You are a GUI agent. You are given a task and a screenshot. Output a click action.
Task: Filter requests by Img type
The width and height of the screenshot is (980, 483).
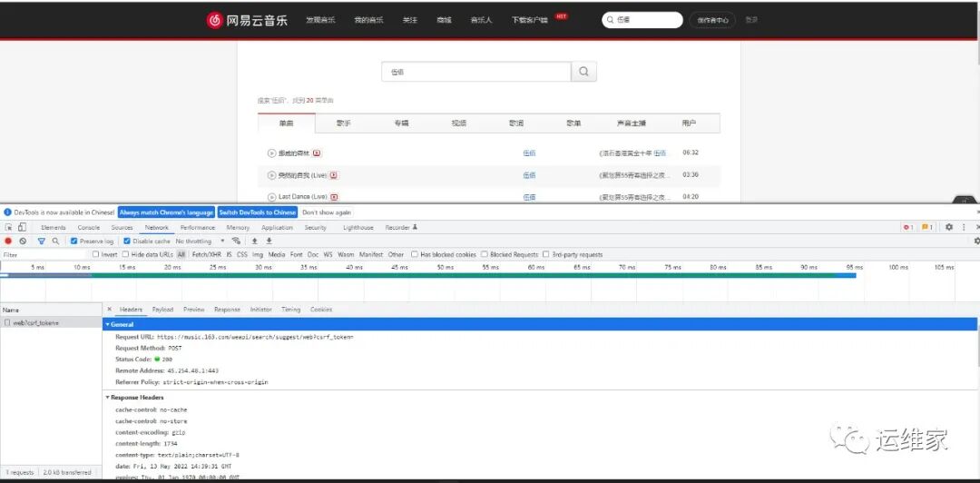point(258,254)
